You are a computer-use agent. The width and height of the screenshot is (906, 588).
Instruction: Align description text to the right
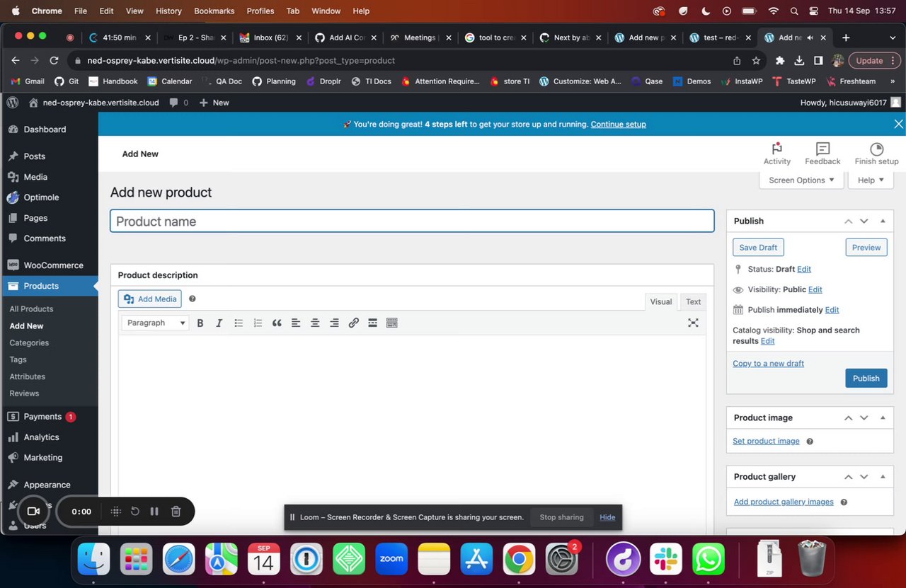(x=334, y=323)
